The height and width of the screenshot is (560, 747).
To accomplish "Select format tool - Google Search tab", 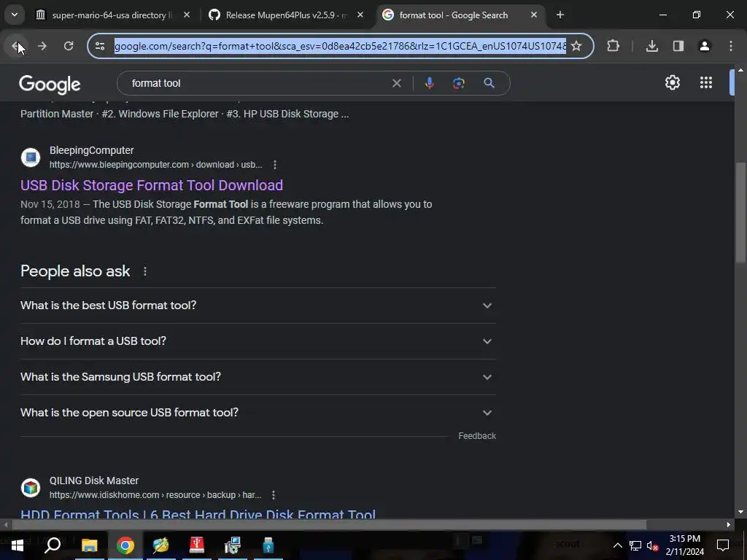I will 452,15.
